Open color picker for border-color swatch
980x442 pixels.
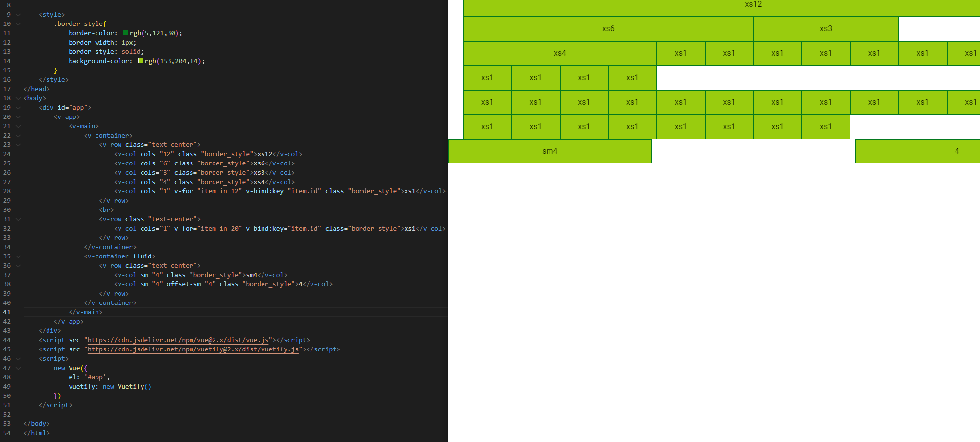point(125,33)
